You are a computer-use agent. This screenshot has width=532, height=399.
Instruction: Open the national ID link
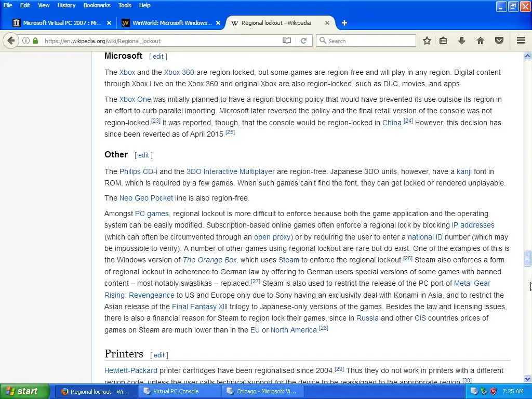click(425, 237)
